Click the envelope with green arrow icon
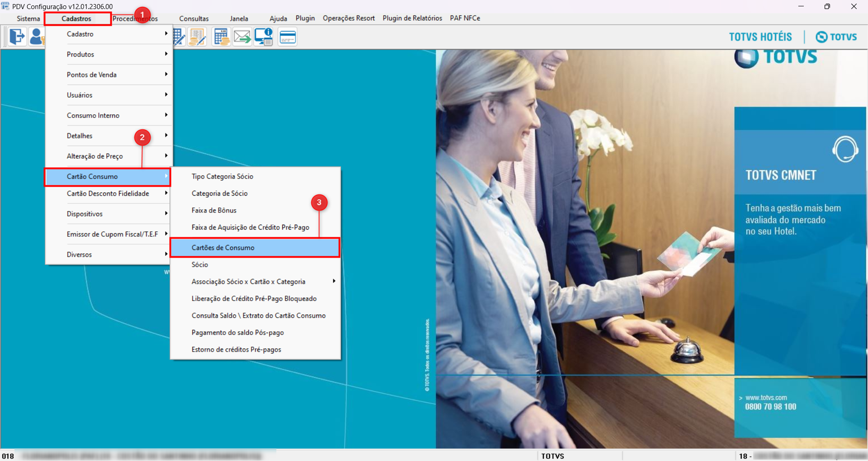This screenshot has height=461, width=868. (242, 37)
